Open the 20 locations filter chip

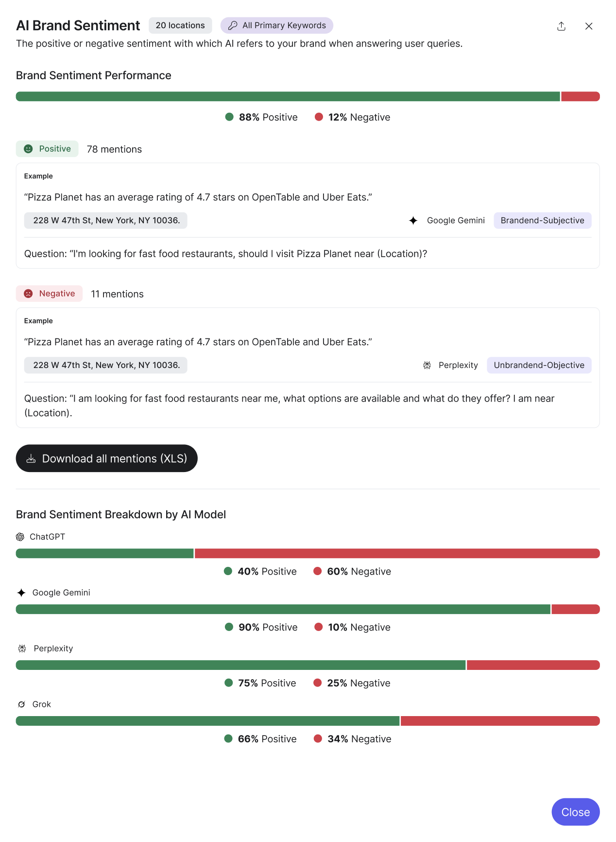click(180, 25)
